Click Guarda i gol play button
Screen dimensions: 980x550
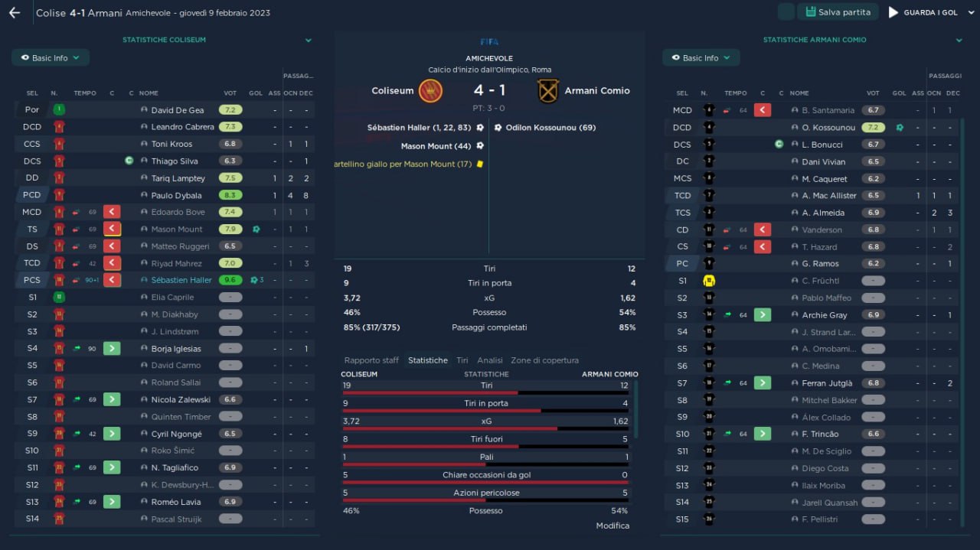coord(923,12)
